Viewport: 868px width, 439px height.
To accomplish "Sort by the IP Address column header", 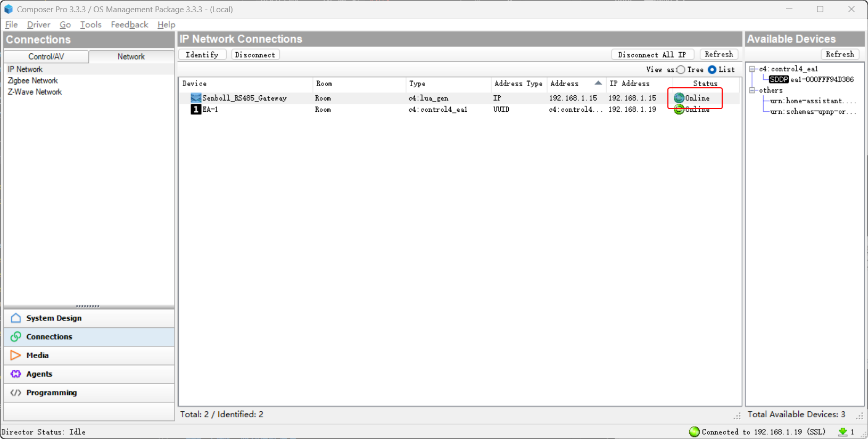I will 639,84.
